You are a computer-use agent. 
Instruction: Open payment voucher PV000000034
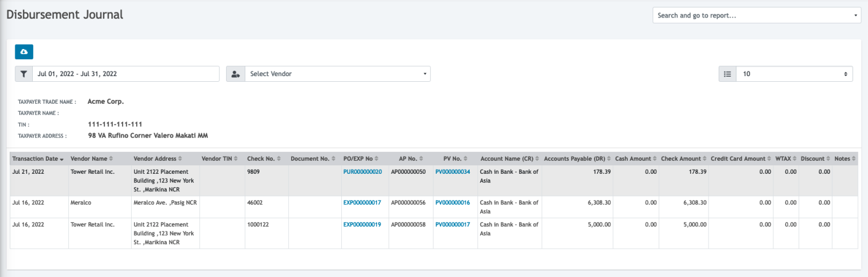(x=453, y=172)
